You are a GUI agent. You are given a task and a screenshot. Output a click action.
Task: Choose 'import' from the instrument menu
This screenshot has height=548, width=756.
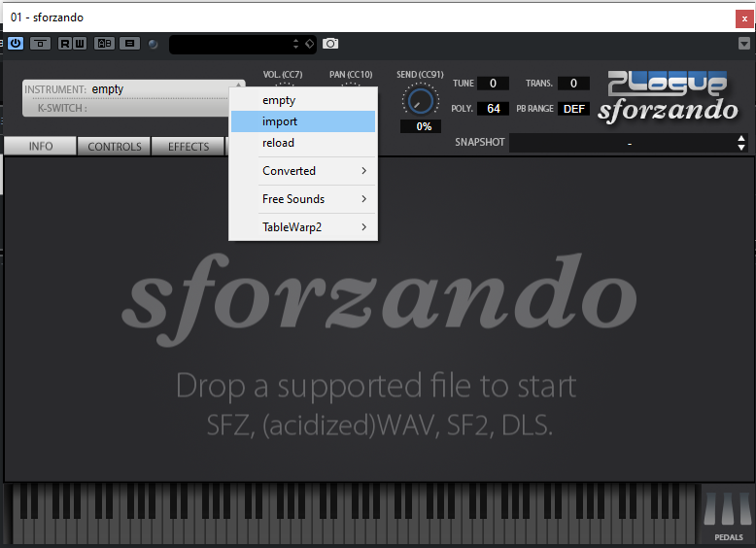coord(303,121)
